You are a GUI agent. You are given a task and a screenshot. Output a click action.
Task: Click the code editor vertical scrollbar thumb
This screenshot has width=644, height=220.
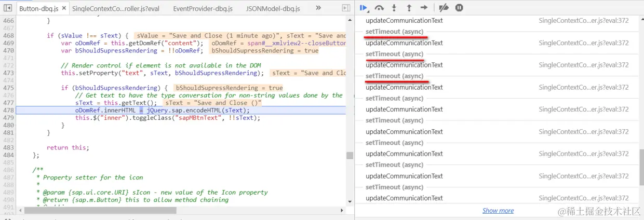click(350, 156)
